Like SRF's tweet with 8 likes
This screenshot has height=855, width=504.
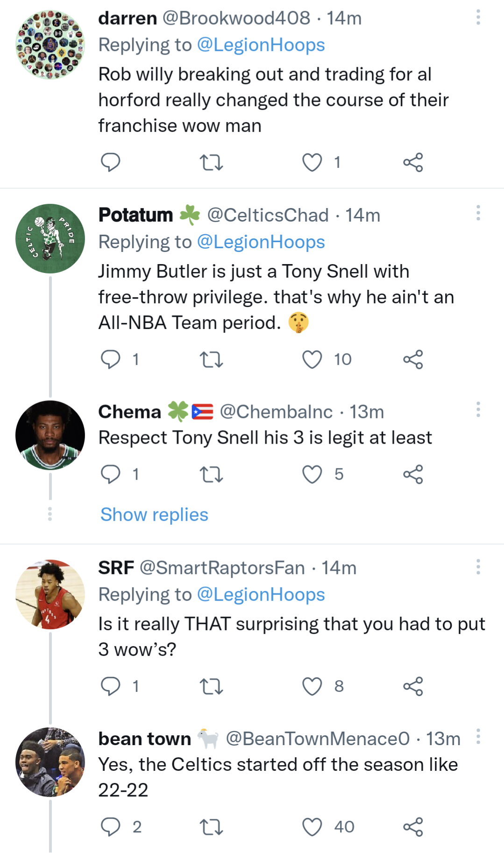coord(312,686)
